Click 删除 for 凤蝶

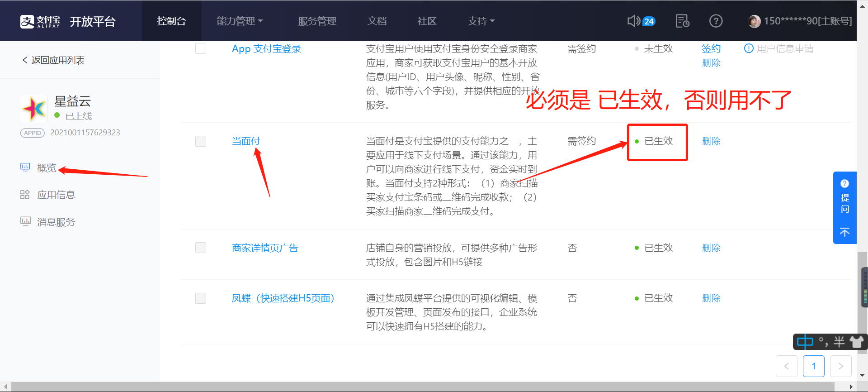pyautogui.click(x=711, y=298)
